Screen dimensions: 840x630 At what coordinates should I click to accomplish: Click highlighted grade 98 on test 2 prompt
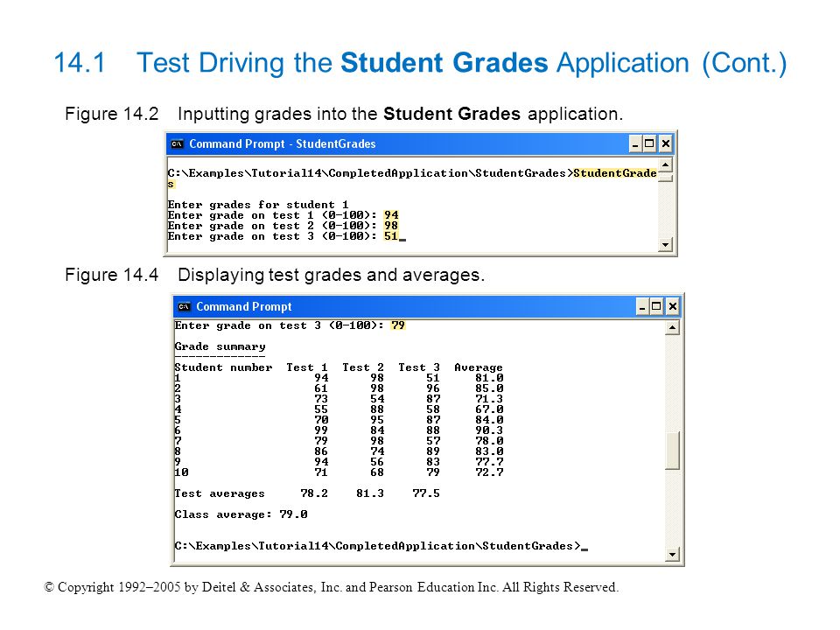(391, 226)
